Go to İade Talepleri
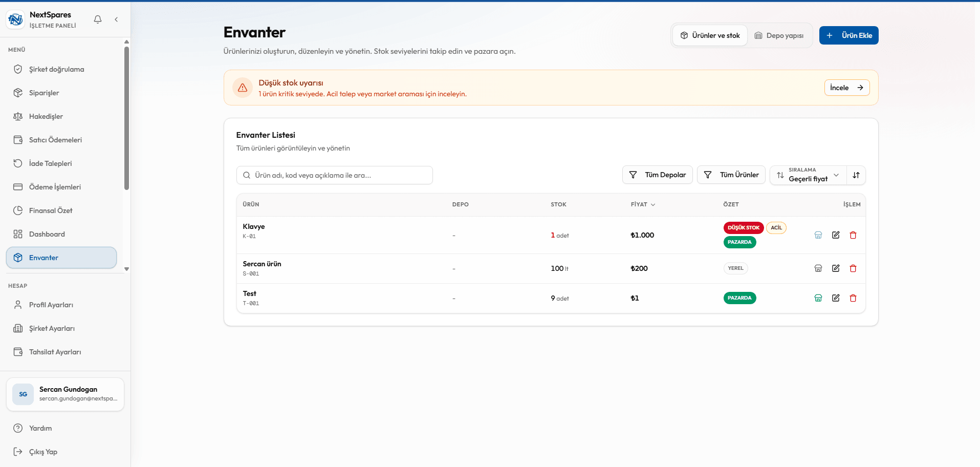This screenshot has height=467, width=980. coord(61,163)
